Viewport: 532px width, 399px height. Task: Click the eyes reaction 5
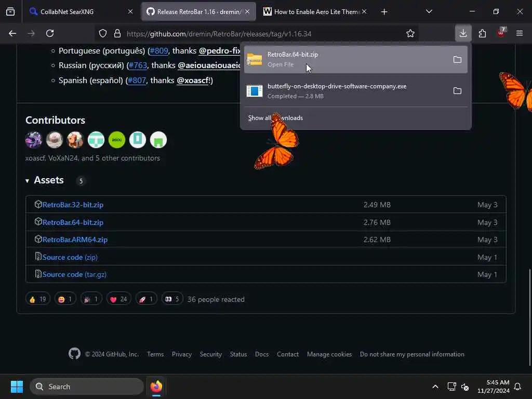coord(172,299)
